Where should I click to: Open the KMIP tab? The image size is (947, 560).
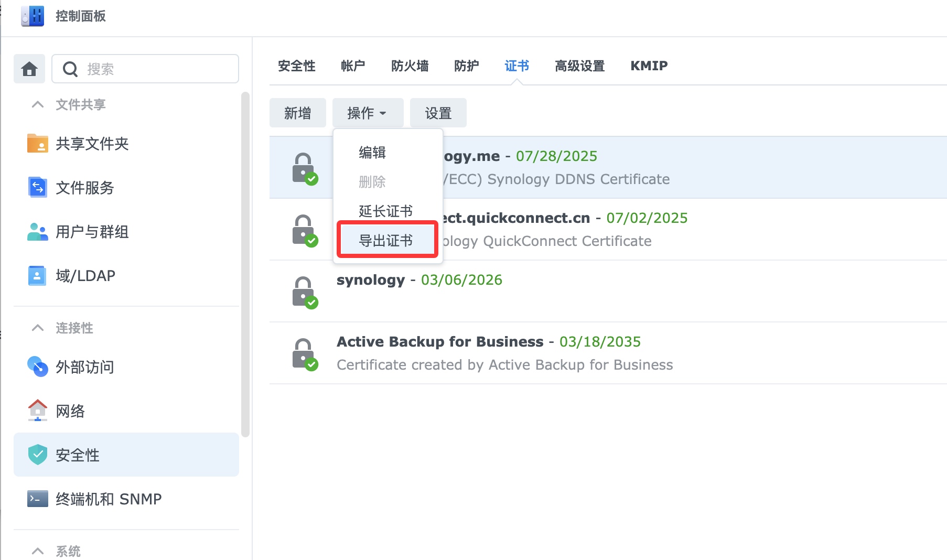pos(649,66)
